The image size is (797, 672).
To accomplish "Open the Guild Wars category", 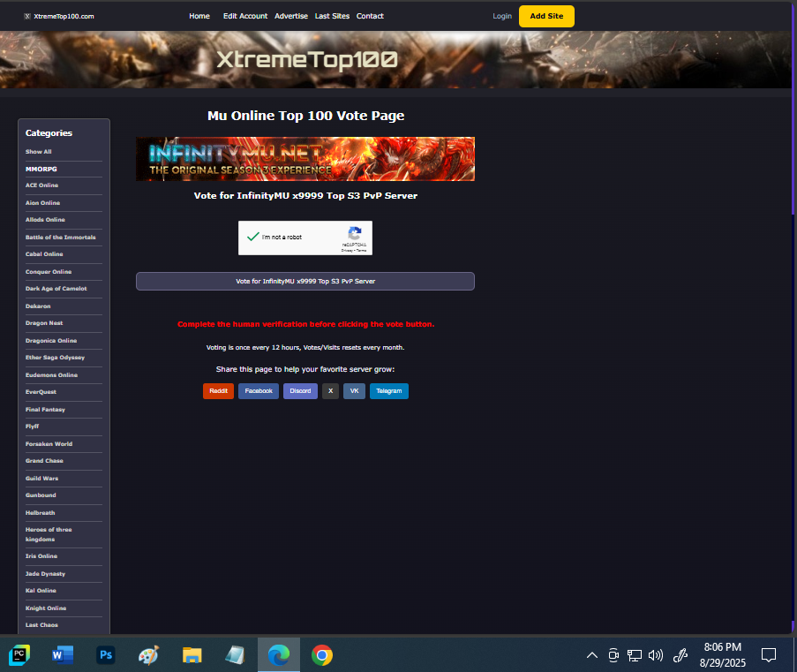I will (41, 479).
